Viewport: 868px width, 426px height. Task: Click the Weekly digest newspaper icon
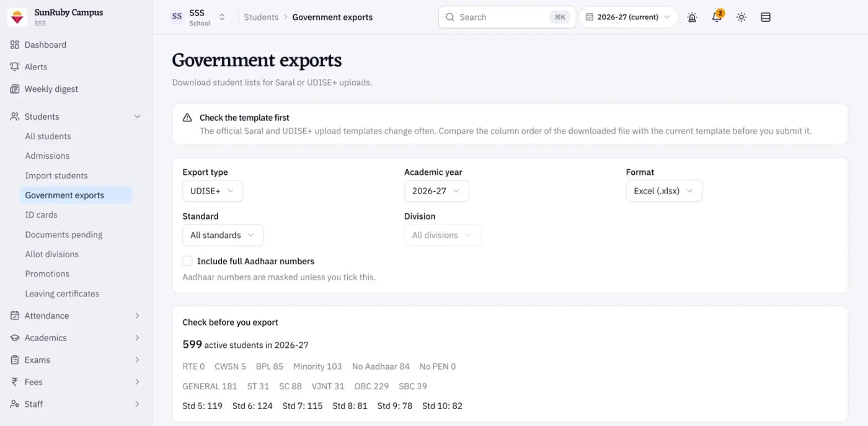coord(15,89)
